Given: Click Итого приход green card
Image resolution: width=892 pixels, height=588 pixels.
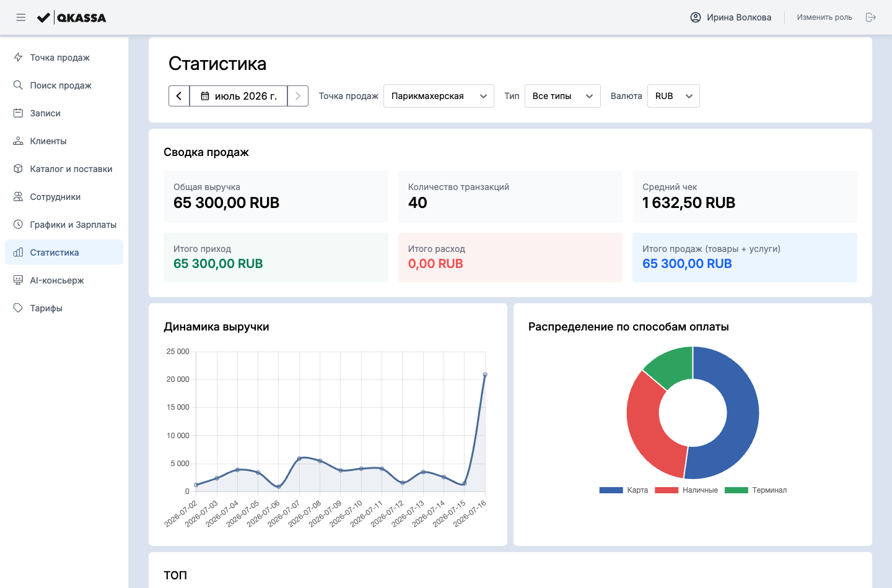Looking at the screenshot, I should [276, 257].
